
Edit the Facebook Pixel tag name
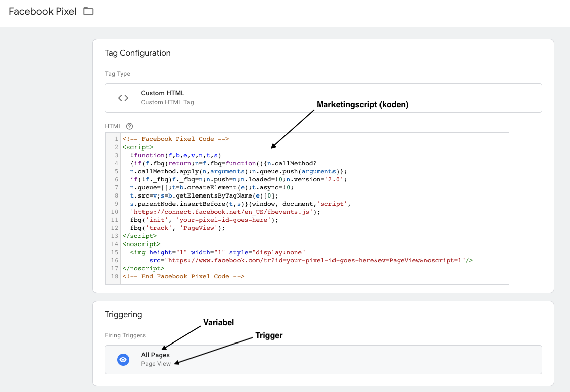(42, 11)
